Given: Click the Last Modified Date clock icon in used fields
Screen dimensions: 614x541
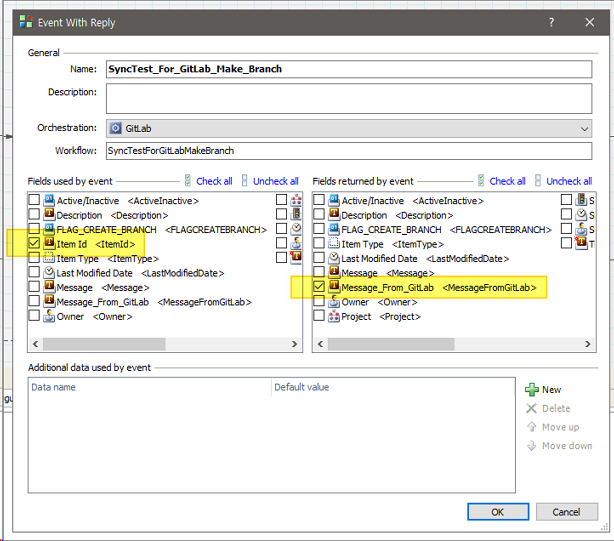Looking at the screenshot, I should pyautogui.click(x=49, y=273).
